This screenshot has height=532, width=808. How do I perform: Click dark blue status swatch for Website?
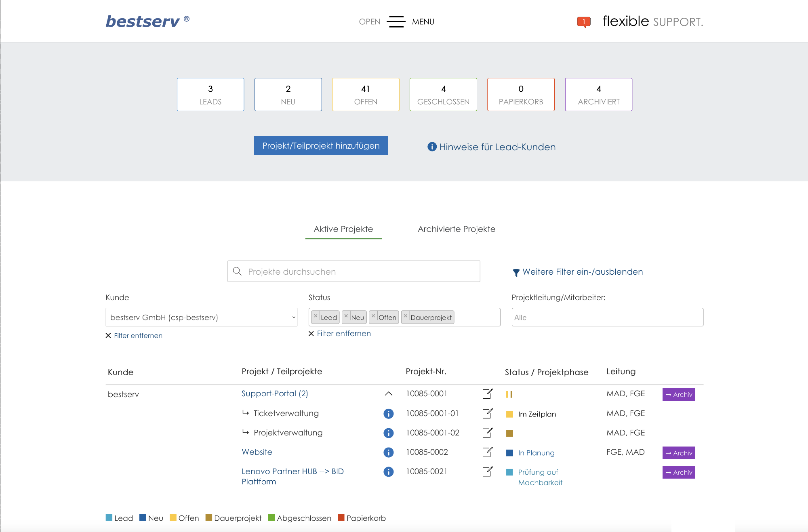pos(509,453)
